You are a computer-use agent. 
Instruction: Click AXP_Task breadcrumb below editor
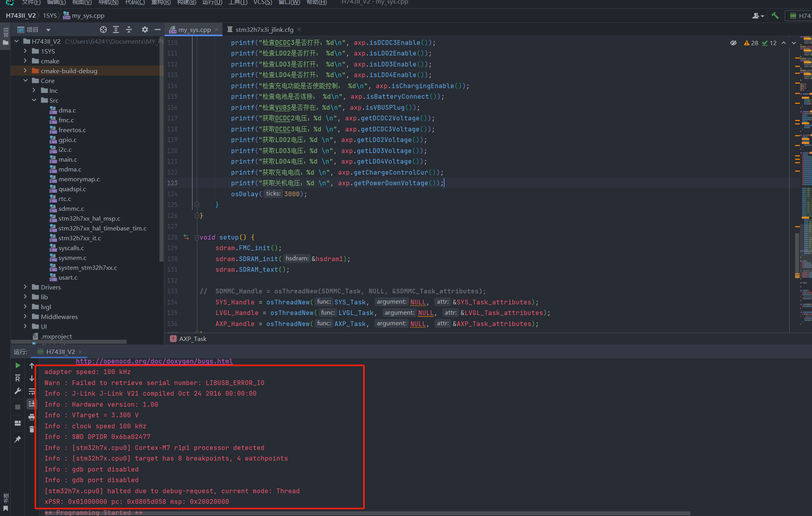coord(188,339)
